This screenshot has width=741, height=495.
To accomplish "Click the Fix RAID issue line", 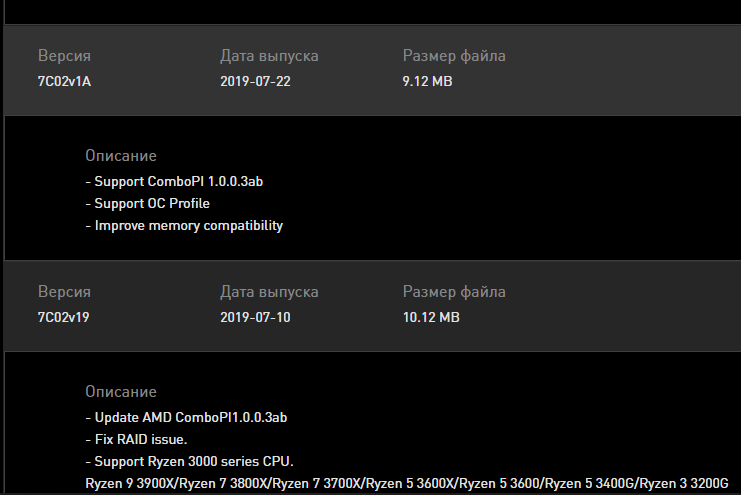I will [137, 439].
